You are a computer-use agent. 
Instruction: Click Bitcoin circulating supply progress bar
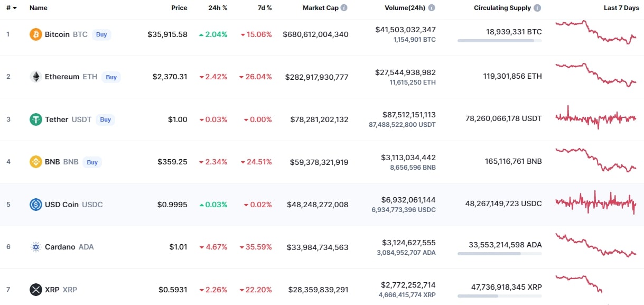pyautogui.click(x=500, y=41)
